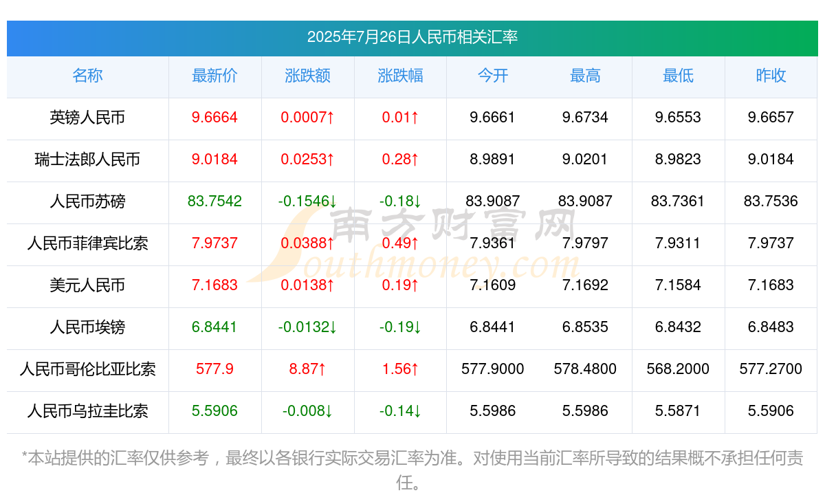The image size is (825, 504).
Task: Click the change amount 0.0138↑
Action: (x=308, y=285)
